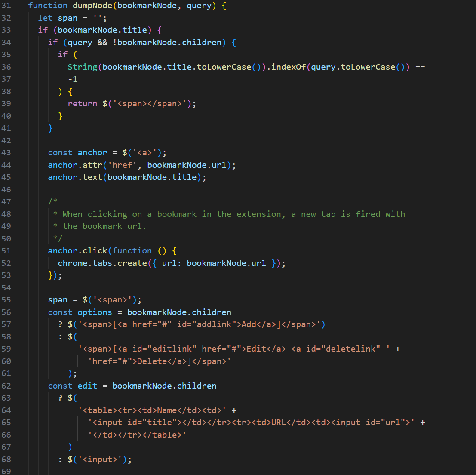Place cursor on 'let span' declaration
This screenshot has width=476, height=475.
pyautogui.click(x=57, y=18)
